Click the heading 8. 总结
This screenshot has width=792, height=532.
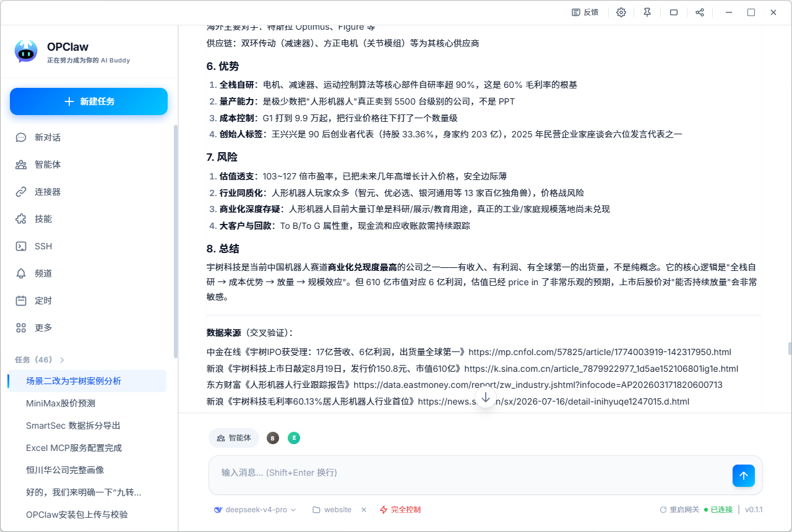coord(223,249)
